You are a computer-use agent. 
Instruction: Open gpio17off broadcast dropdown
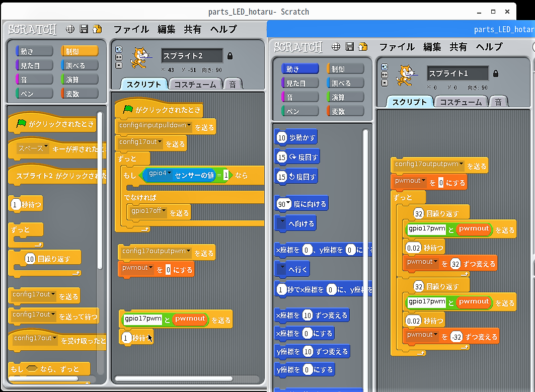164,211
